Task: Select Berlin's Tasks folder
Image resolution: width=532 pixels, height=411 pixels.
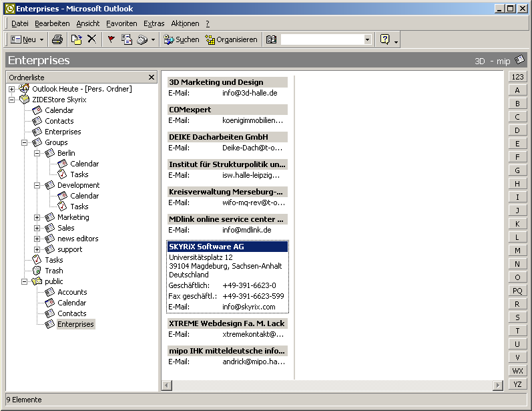Action: click(79, 174)
